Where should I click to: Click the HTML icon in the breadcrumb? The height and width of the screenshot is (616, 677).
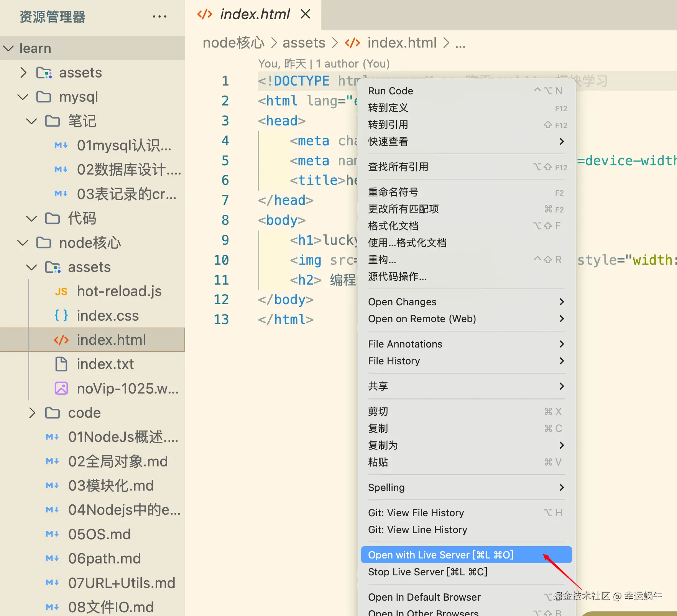tap(352, 43)
